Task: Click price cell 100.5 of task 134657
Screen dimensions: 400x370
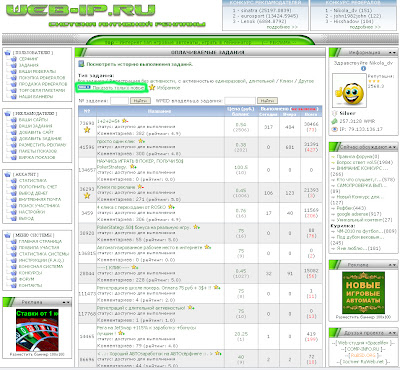Action: coord(241,170)
